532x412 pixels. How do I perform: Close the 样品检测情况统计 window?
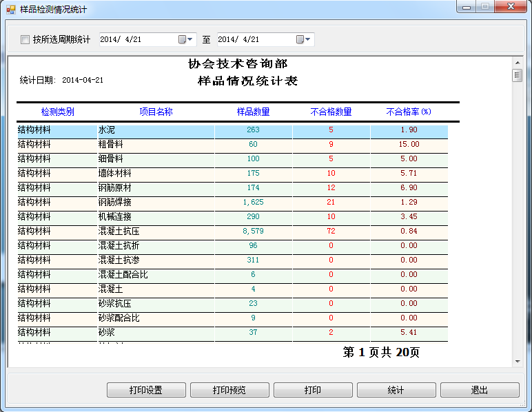pos(511,7)
